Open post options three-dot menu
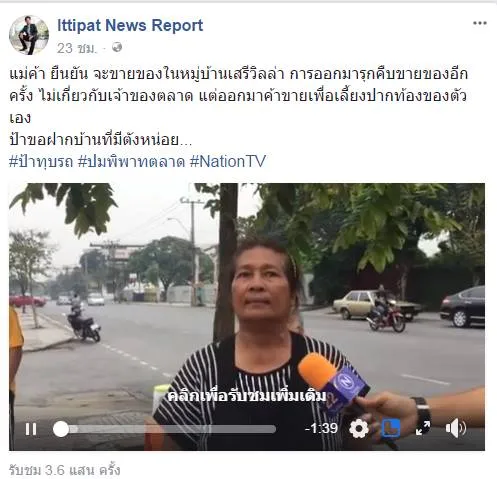497x479 pixels. coord(480,23)
